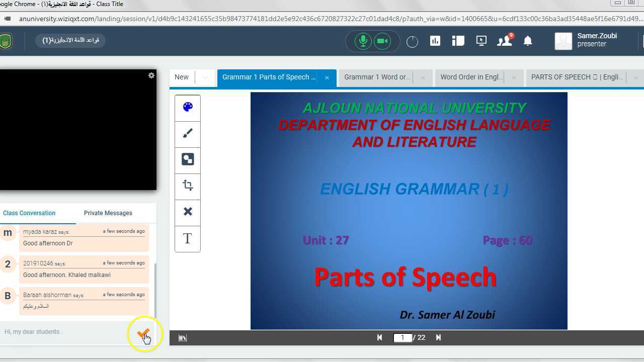The image size is (644, 362).
Task: Go to the next slide
Action: (x=438, y=337)
